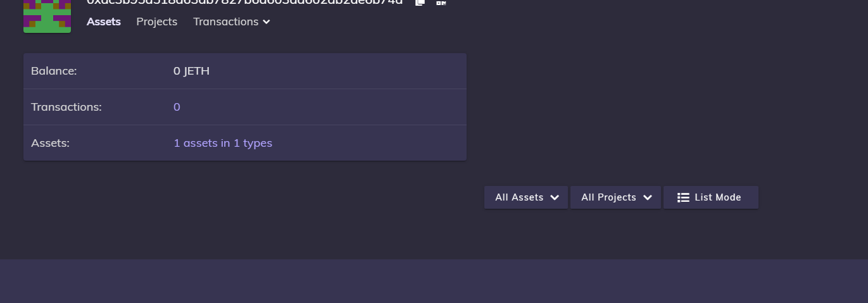Open the Projects tab

tap(157, 22)
